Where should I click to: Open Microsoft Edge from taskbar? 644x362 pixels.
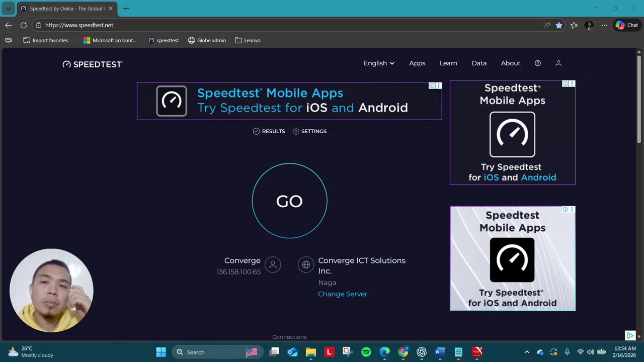[384, 352]
